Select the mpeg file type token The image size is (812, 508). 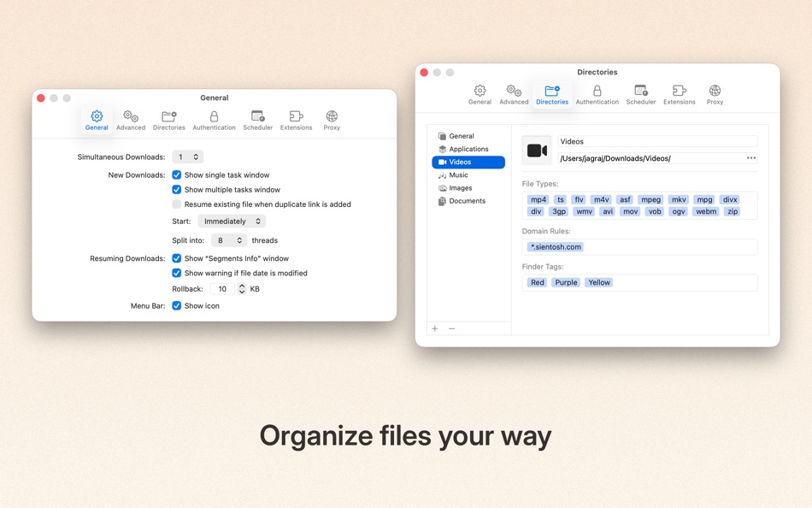pos(651,199)
